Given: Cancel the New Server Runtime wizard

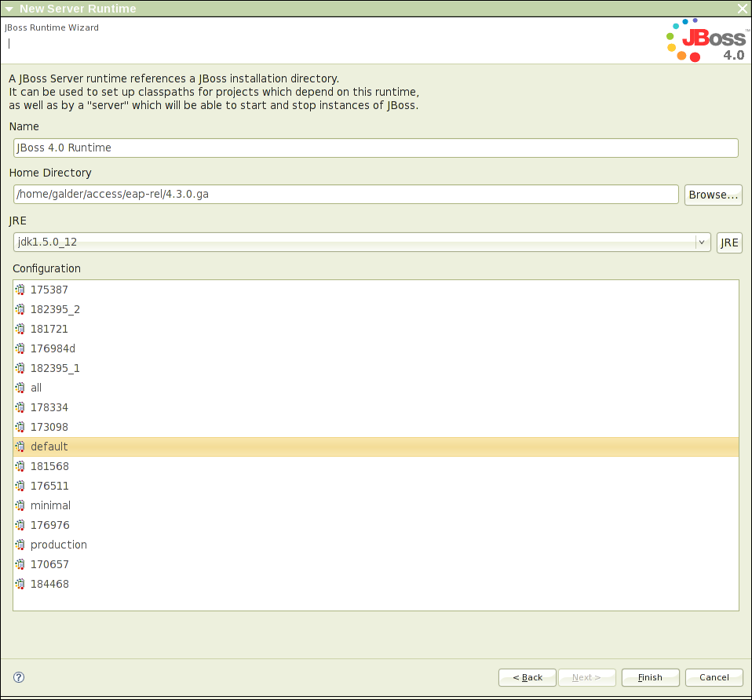Looking at the screenshot, I should (714, 677).
